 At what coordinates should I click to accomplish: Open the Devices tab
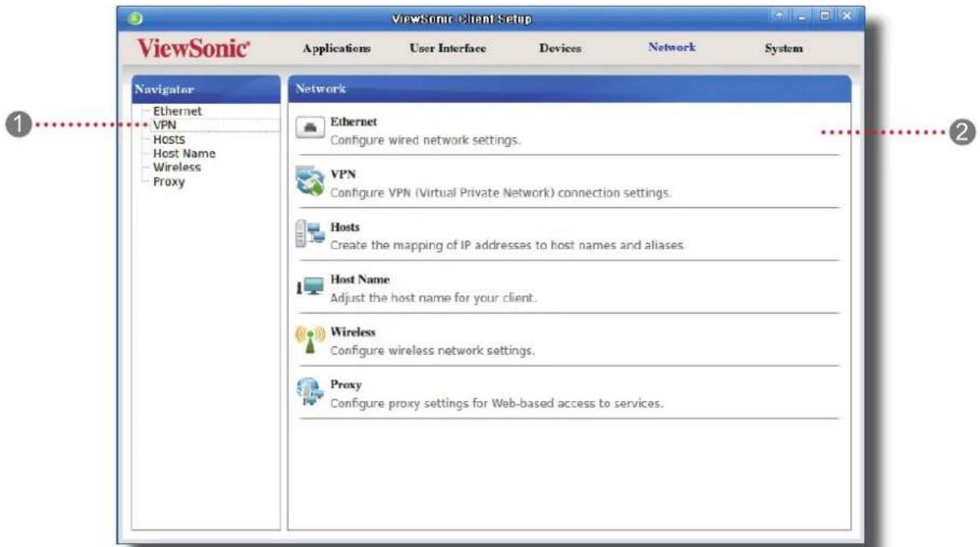click(559, 48)
